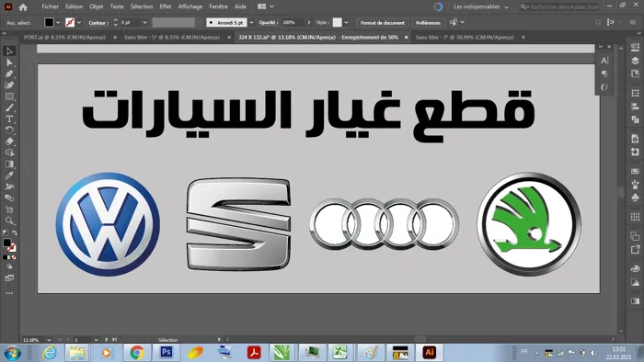This screenshot has width=644, height=362.
Task: Open the Effet menu
Action: (166, 6)
